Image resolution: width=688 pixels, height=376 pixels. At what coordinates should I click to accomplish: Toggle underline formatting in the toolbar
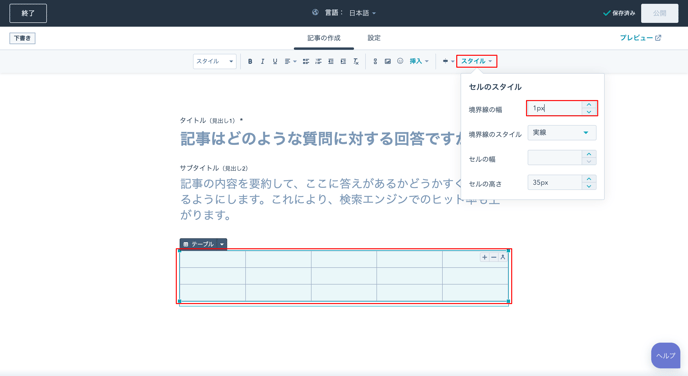pyautogui.click(x=275, y=61)
